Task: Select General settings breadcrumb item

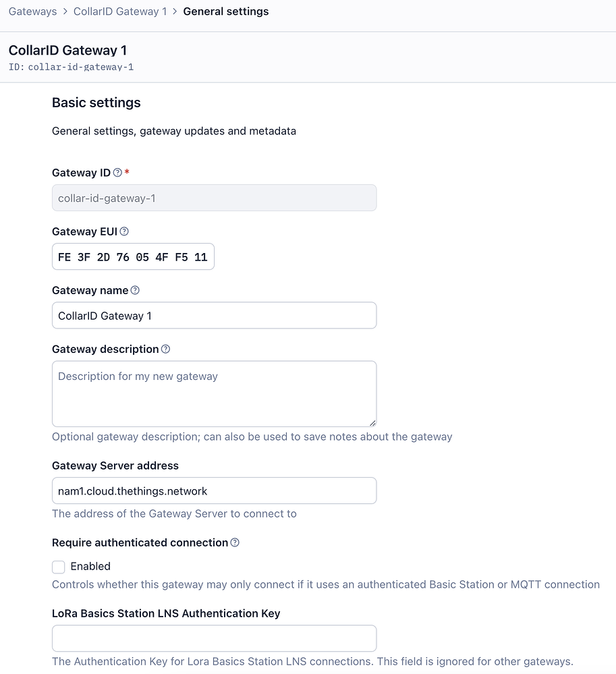Action: [x=225, y=11]
